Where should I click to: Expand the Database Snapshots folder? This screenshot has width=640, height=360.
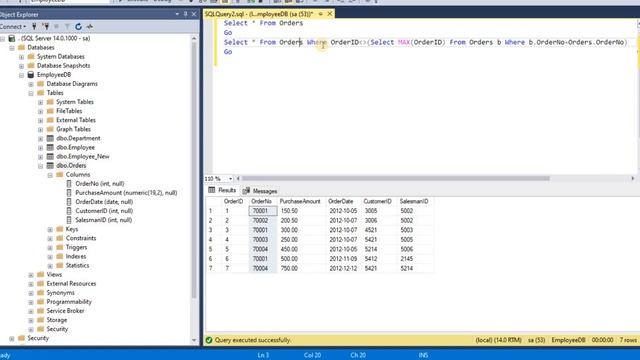coord(21,66)
